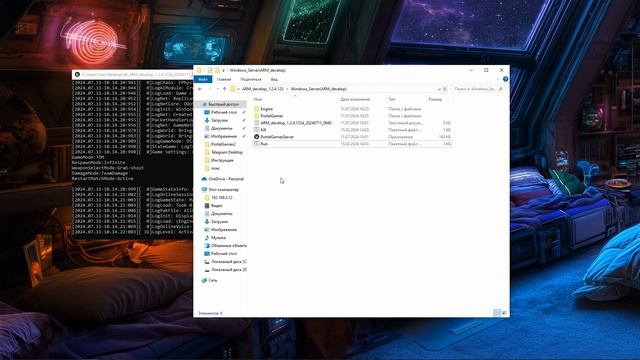The image size is (640, 360).
Task: Click DamageMode:TeamDamage line in console
Action: (100, 173)
